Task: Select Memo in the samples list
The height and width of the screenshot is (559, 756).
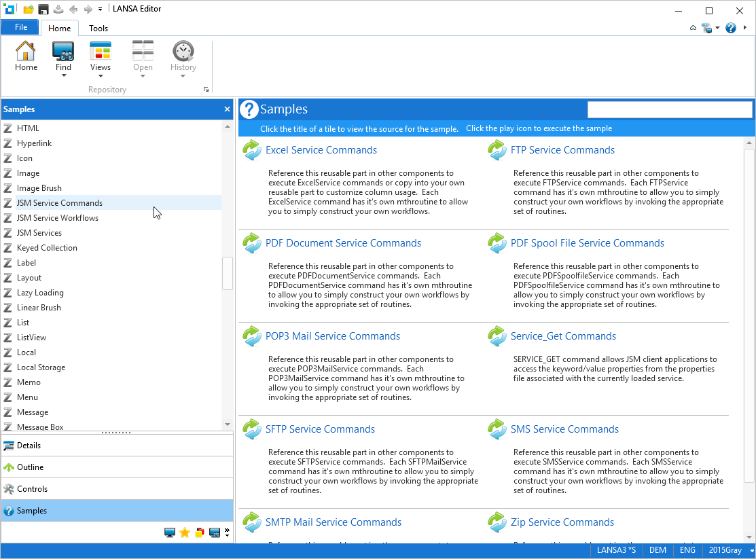Action: [x=29, y=382]
